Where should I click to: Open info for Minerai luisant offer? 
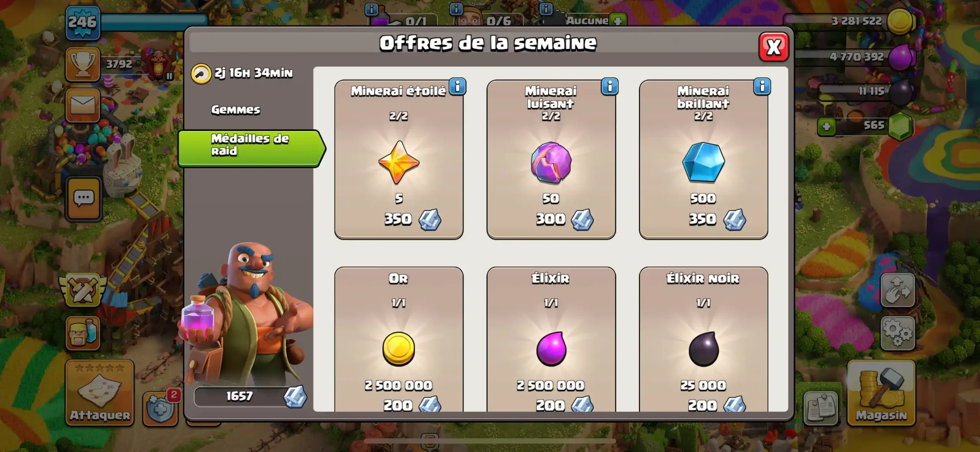(610, 86)
